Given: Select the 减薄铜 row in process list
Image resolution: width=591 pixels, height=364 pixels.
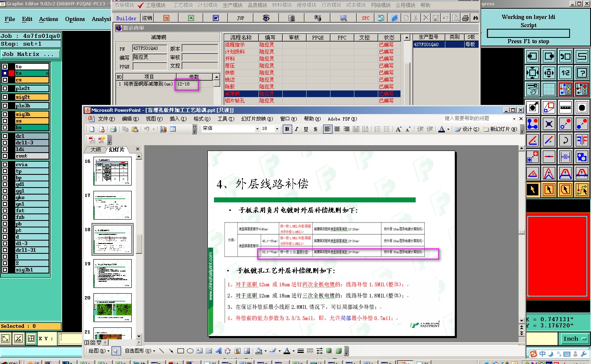Looking at the screenshot, I should (x=312, y=94).
